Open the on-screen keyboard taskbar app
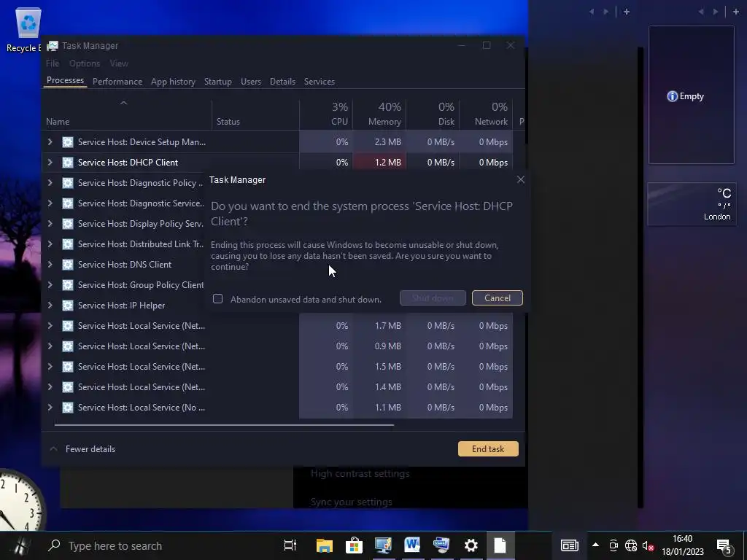Image resolution: width=747 pixels, height=560 pixels. pyautogui.click(x=441, y=545)
